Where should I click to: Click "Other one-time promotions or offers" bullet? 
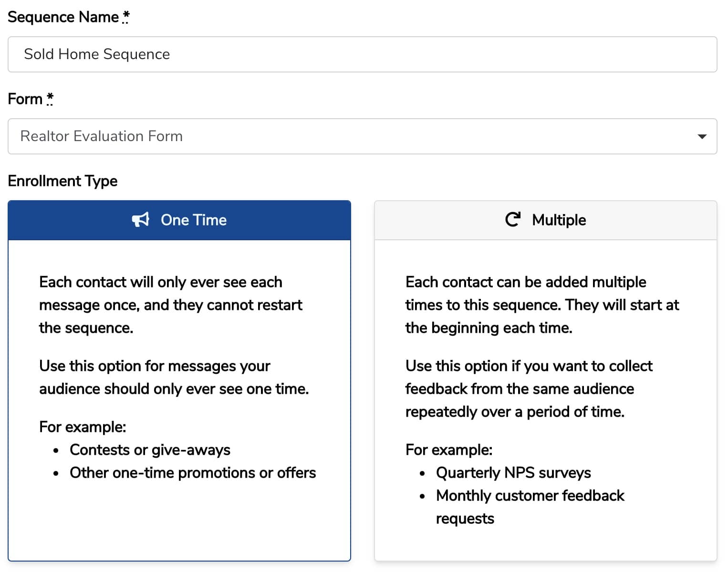click(x=193, y=473)
